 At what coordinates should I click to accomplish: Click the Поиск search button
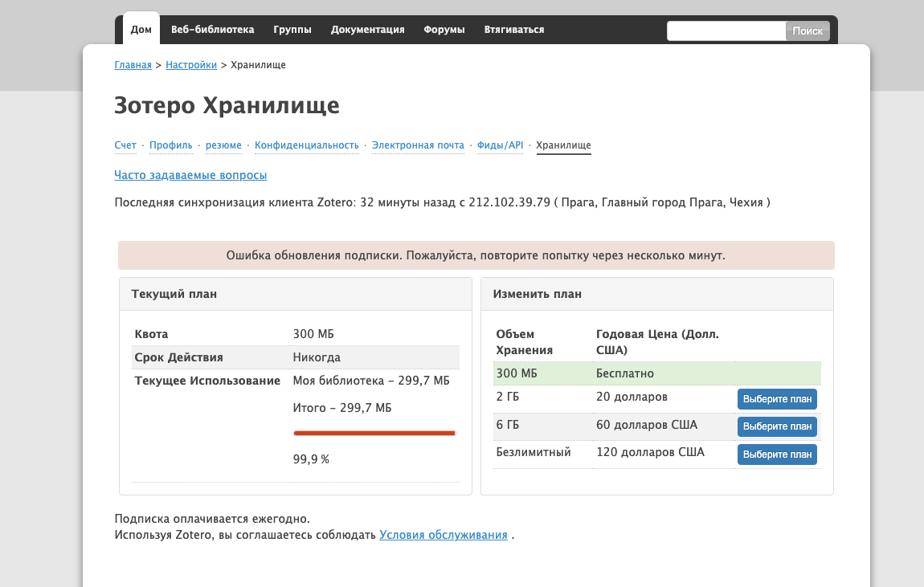coord(807,31)
